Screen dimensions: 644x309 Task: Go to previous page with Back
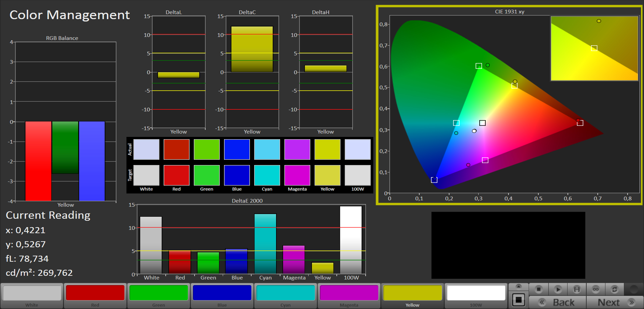(x=557, y=302)
